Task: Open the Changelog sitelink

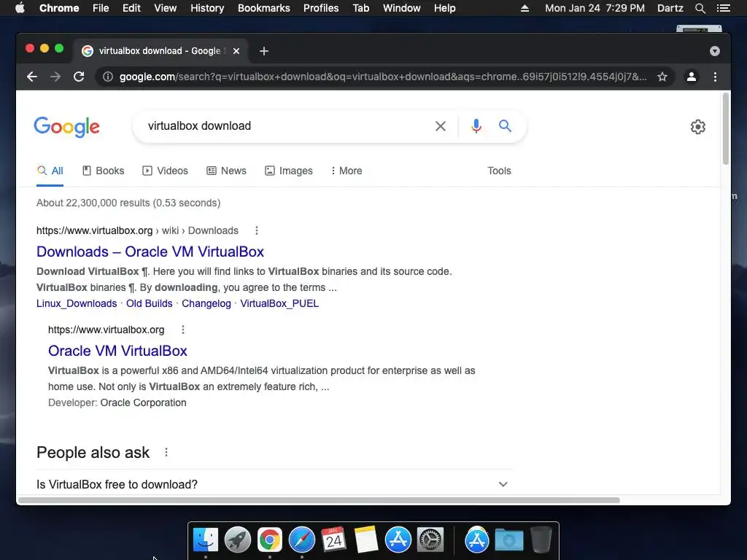Action: click(x=206, y=304)
